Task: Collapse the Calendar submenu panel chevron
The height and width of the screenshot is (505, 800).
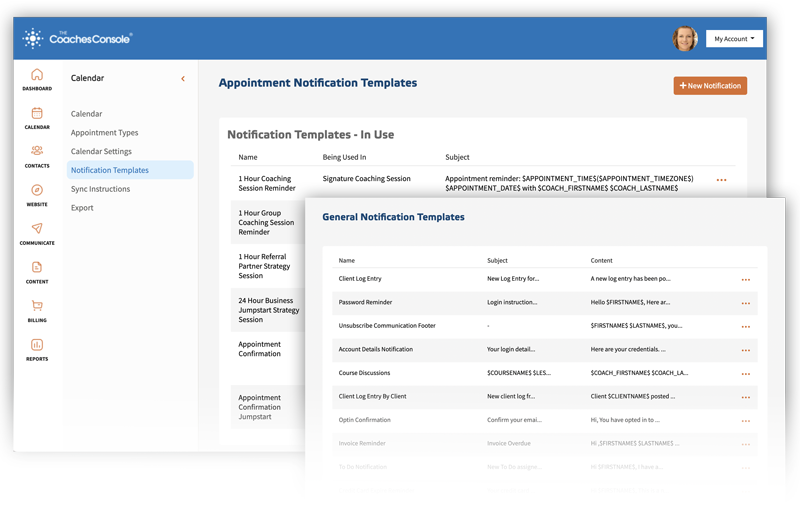Action: coord(183,79)
